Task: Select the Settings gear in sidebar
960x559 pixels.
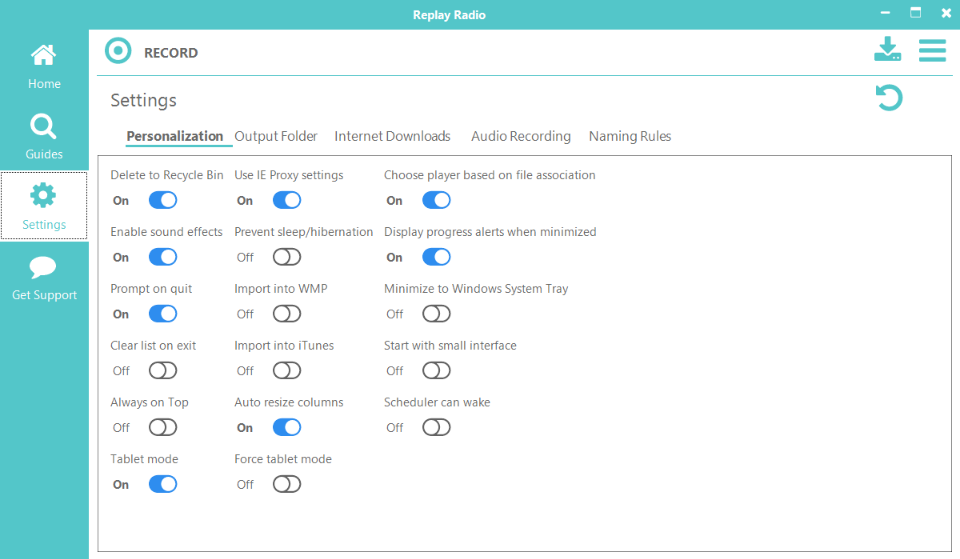Action: coord(43,195)
